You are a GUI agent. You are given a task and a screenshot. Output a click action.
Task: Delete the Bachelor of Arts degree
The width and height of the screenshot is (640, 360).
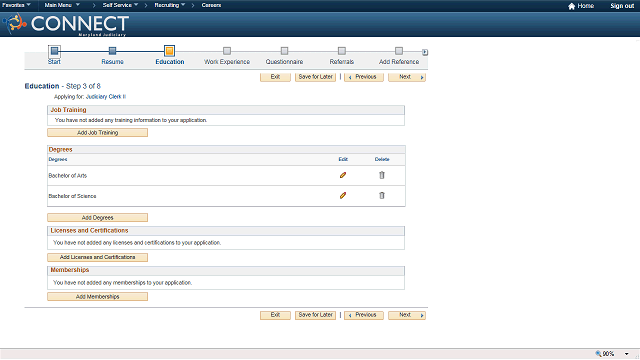click(x=382, y=175)
